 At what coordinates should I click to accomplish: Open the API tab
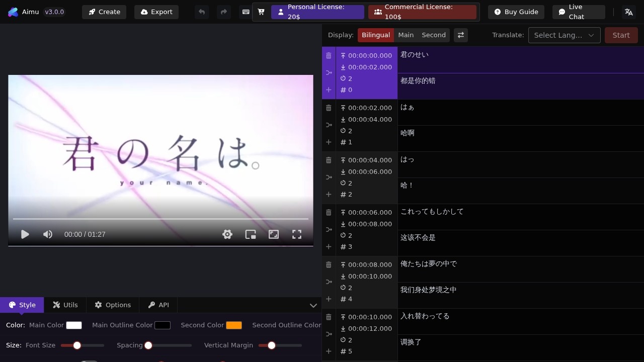158,305
